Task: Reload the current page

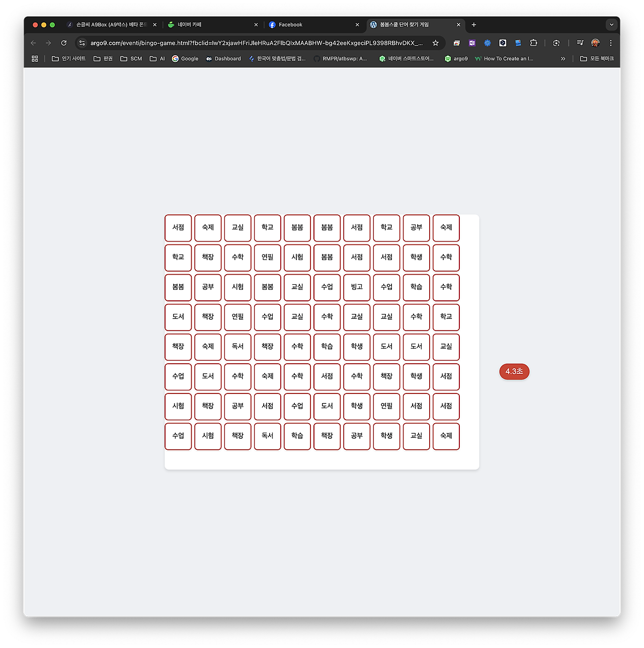Action: pyautogui.click(x=64, y=43)
